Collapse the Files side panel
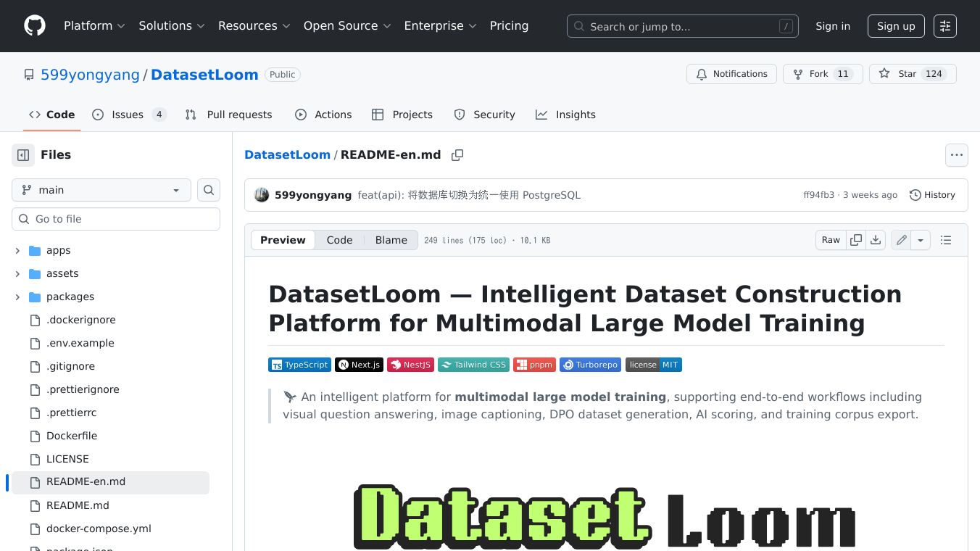The height and width of the screenshot is (551, 980). click(23, 155)
